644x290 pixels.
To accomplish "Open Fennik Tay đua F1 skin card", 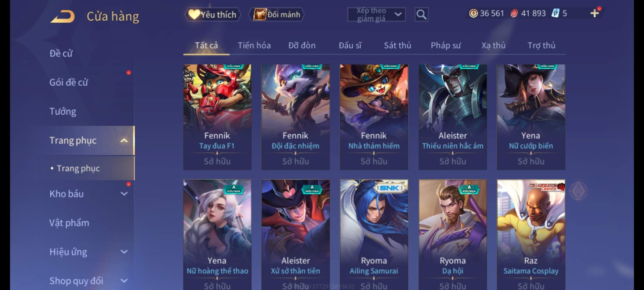I will click(x=217, y=117).
